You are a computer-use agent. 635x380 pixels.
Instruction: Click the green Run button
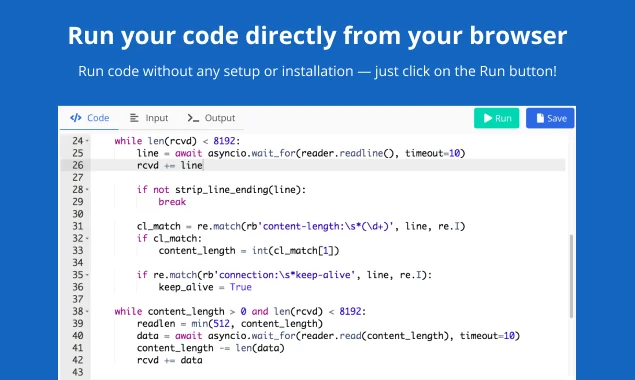point(496,118)
